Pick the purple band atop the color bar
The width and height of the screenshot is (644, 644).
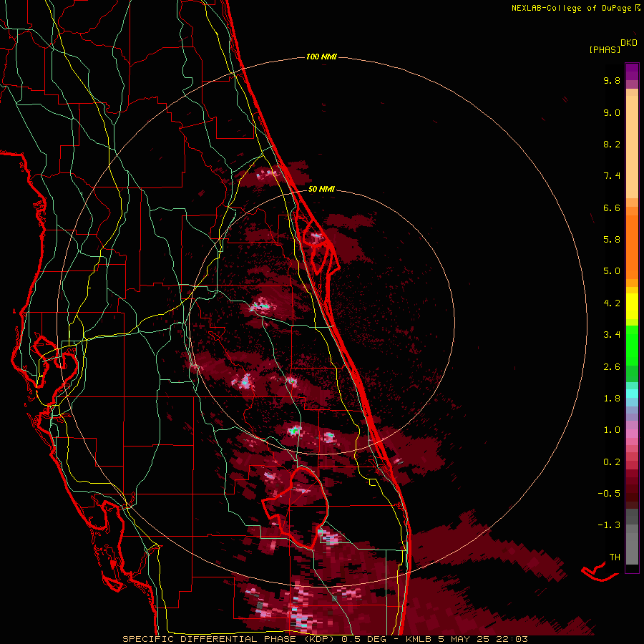632,72
